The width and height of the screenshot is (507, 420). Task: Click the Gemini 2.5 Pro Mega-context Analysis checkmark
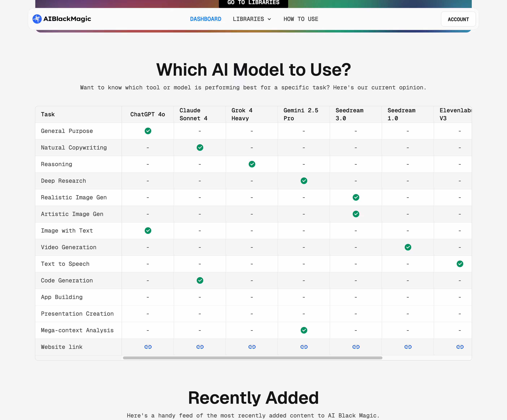[x=304, y=330]
